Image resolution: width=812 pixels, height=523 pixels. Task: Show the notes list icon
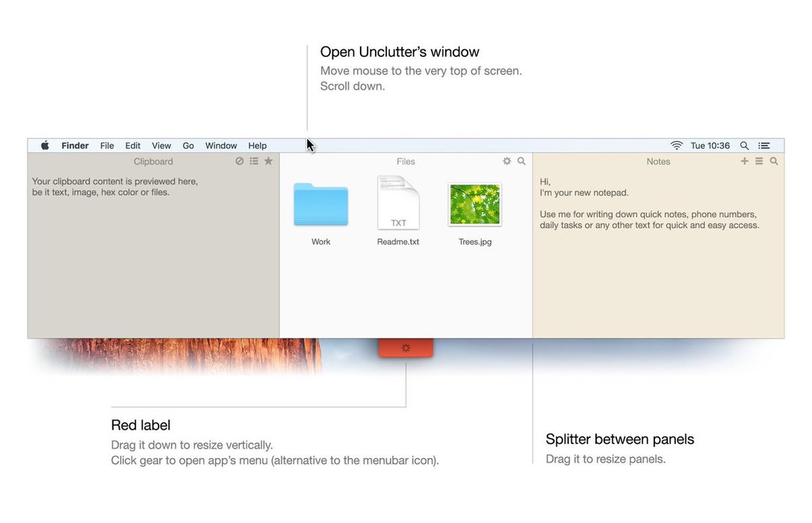(x=759, y=161)
